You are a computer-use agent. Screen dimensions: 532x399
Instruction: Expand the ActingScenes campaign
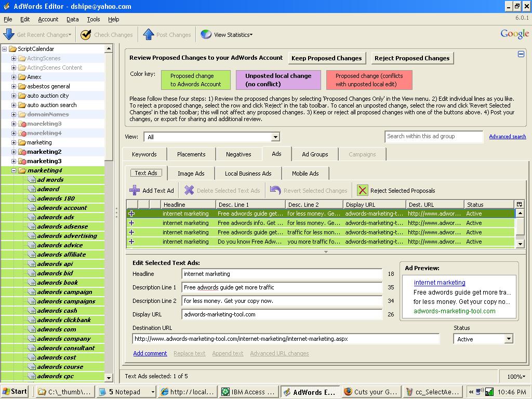(x=14, y=58)
